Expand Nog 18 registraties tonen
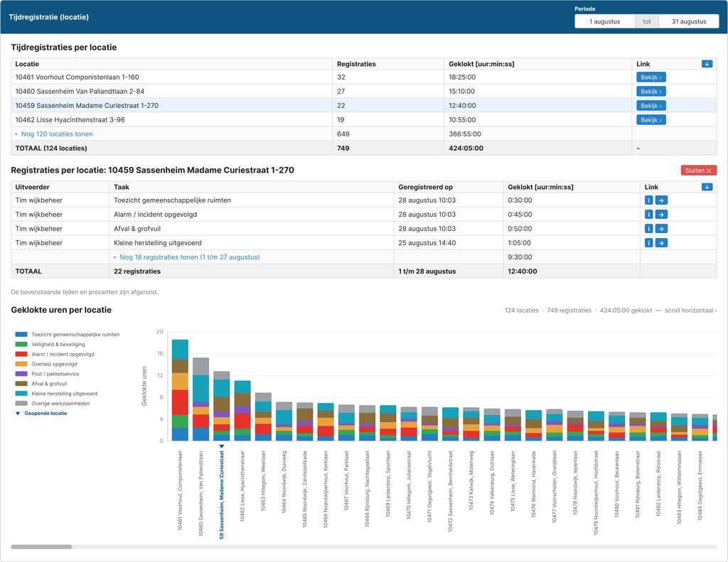Image resolution: width=728 pixels, height=562 pixels. tap(189, 257)
